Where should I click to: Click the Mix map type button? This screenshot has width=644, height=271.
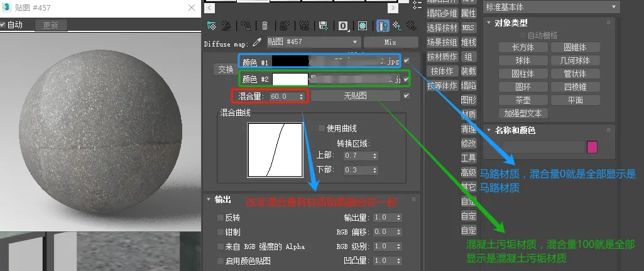pos(391,42)
